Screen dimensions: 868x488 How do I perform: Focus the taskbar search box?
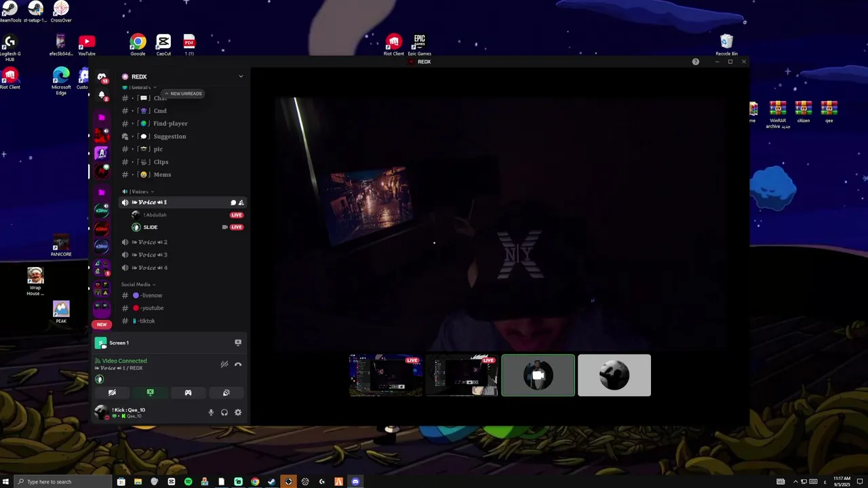(63, 482)
